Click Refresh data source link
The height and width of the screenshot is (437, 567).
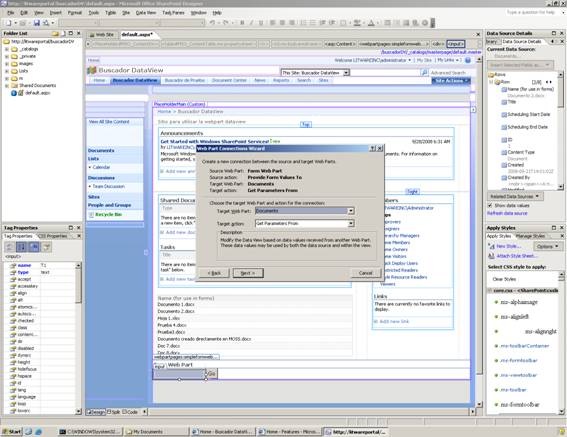(x=507, y=213)
